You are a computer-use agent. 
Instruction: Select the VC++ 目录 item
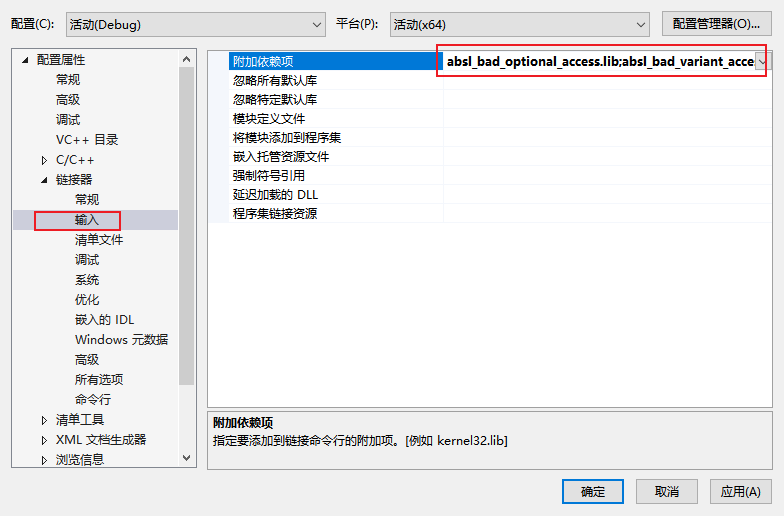tap(87, 140)
